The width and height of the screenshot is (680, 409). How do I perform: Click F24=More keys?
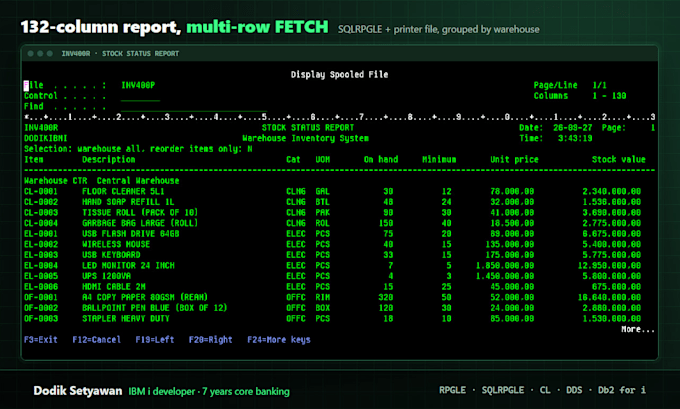[279, 340]
